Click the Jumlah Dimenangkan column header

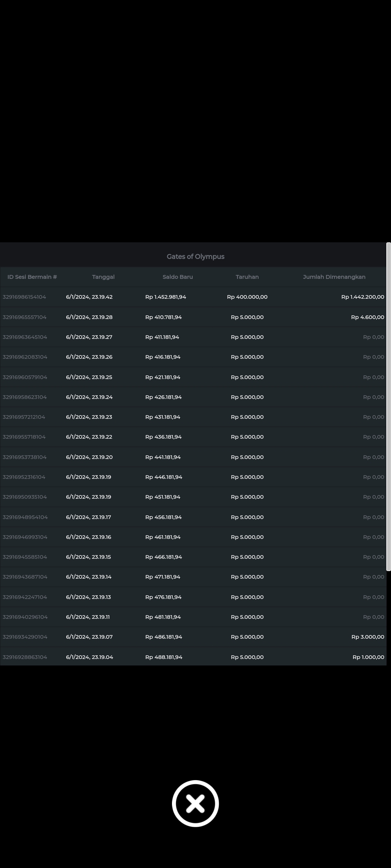click(334, 277)
